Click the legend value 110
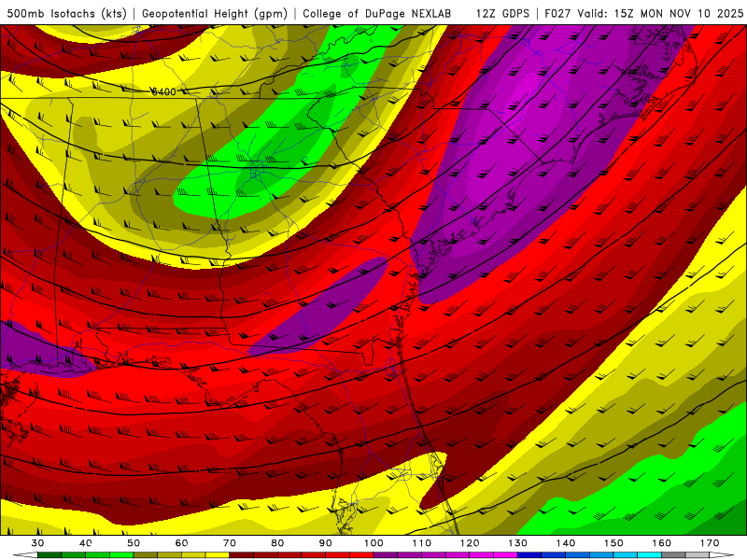 pos(422,543)
